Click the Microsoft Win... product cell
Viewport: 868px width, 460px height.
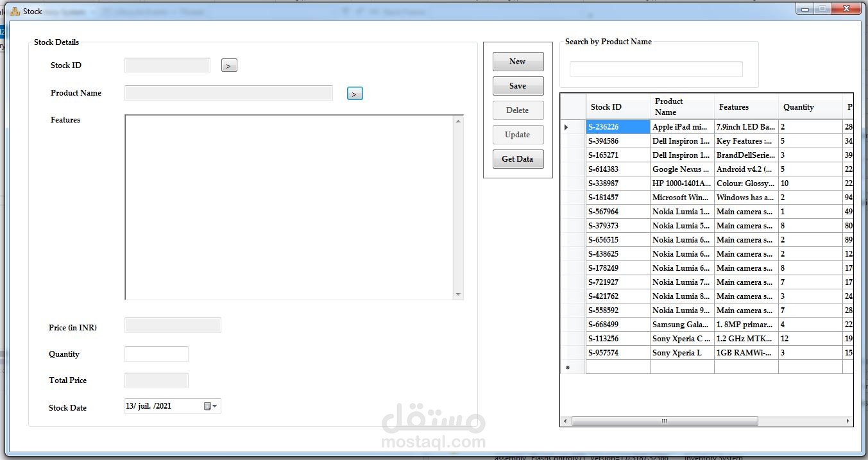pyautogui.click(x=682, y=198)
